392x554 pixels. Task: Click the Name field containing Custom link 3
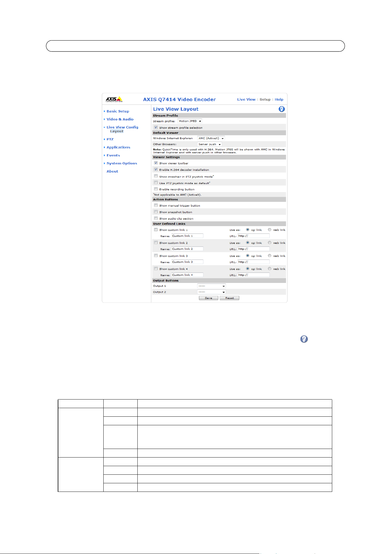point(187,262)
